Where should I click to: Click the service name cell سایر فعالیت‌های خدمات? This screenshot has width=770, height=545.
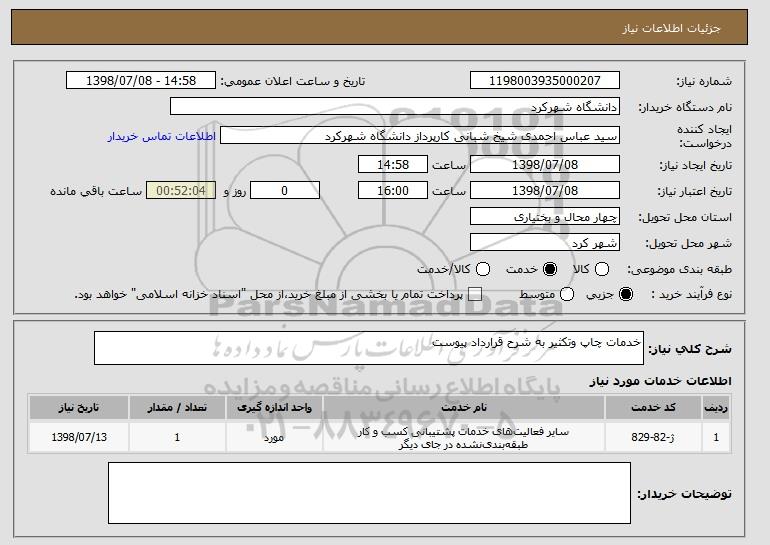[464, 437]
